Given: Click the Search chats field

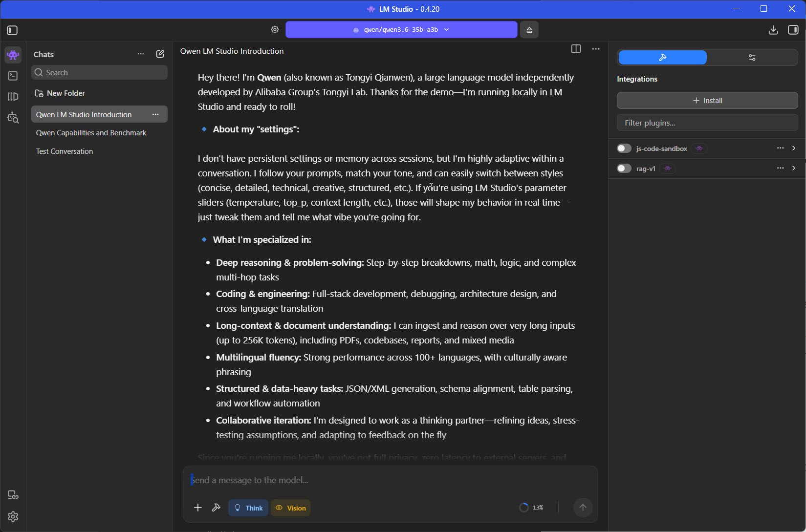Looking at the screenshot, I should (x=100, y=73).
